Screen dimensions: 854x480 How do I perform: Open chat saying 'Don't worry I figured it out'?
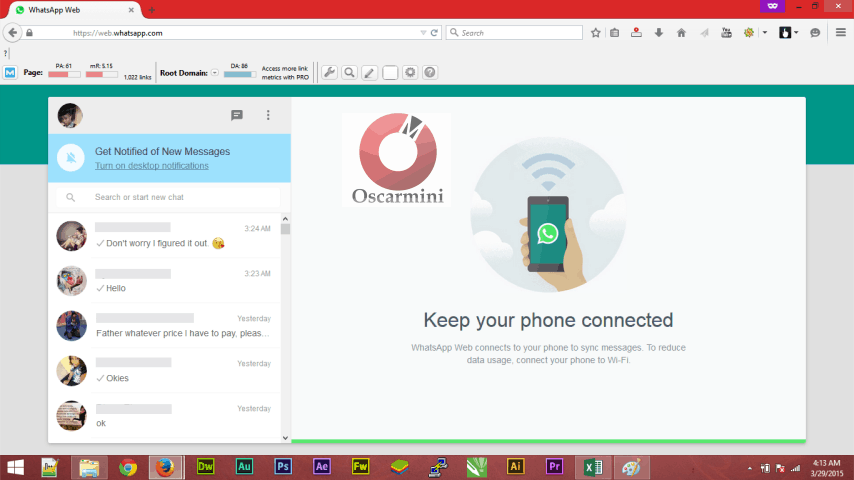[x=165, y=236]
